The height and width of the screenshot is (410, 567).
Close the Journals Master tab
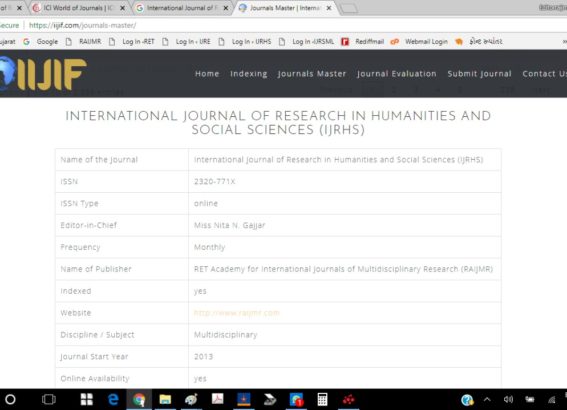(329, 8)
